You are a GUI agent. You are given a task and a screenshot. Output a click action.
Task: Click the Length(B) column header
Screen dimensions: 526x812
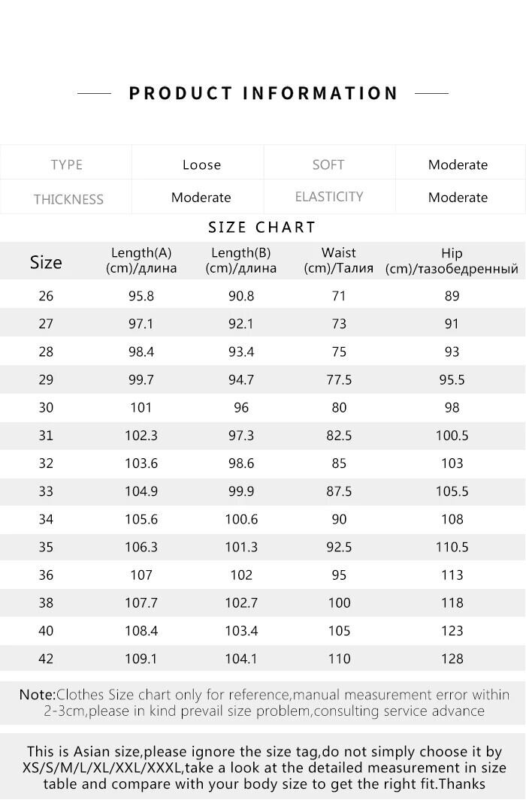241,261
